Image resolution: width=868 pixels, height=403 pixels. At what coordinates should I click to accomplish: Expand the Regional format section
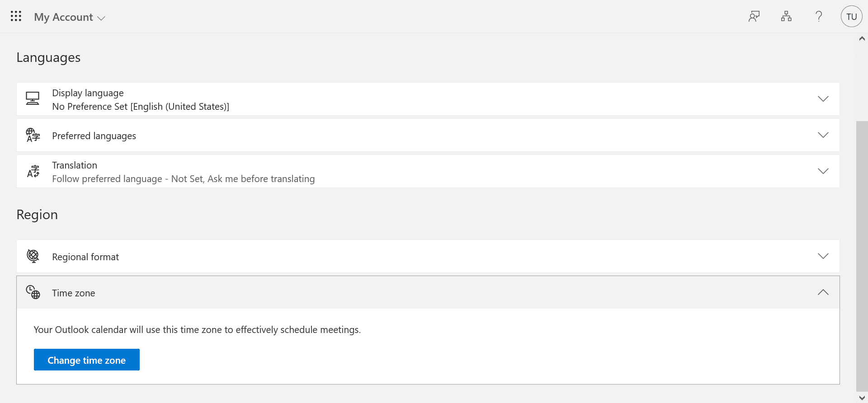[823, 256]
